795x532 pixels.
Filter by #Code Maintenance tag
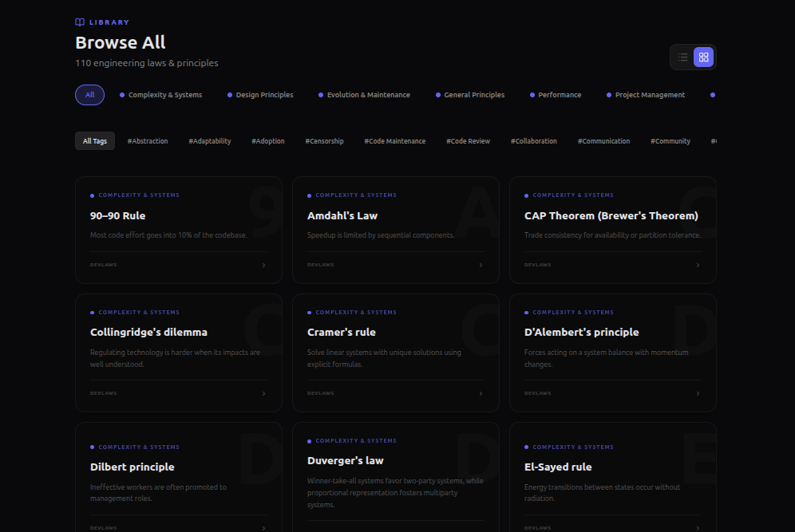[x=395, y=141]
